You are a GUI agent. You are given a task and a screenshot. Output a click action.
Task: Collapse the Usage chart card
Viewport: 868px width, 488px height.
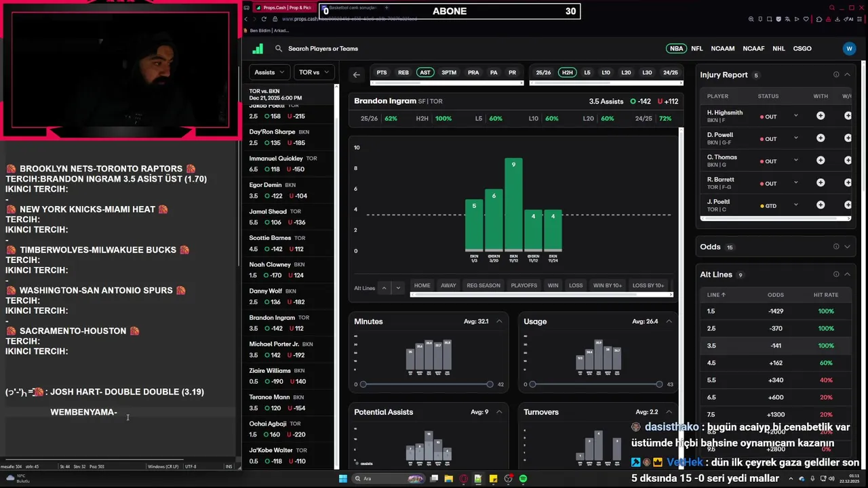pos(669,321)
